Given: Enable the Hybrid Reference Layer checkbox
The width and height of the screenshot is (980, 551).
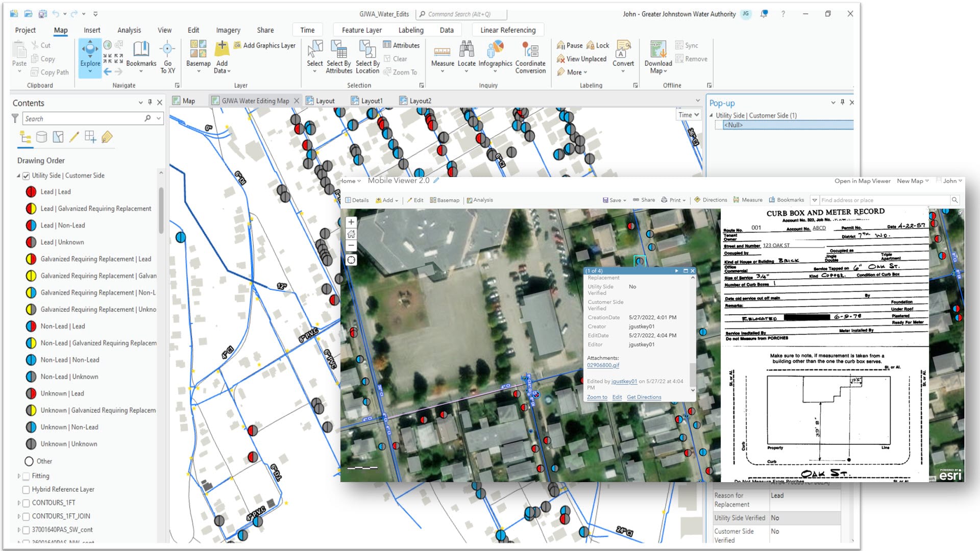Looking at the screenshot, I should pyautogui.click(x=26, y=490).
